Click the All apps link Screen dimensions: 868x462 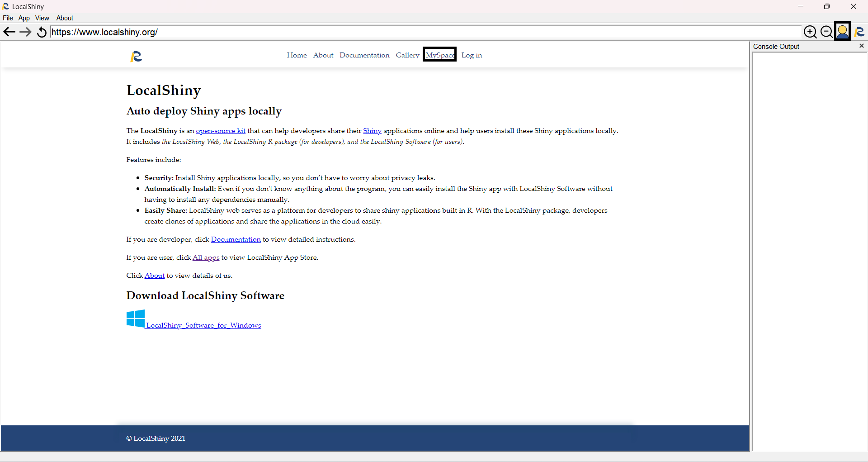206,257
